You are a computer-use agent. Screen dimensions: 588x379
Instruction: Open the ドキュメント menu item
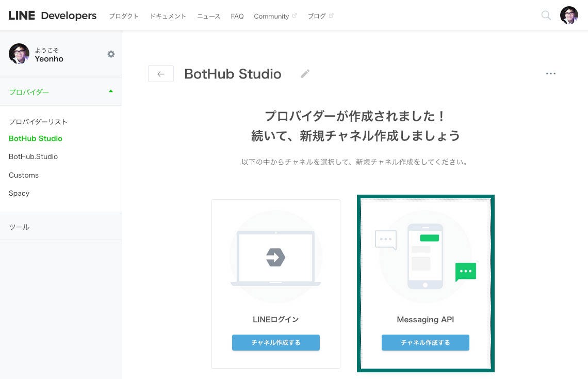(168, 16)
